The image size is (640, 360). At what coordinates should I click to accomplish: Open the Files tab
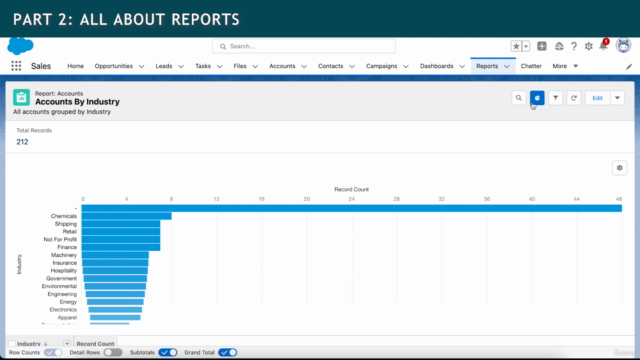coord(240,66)
